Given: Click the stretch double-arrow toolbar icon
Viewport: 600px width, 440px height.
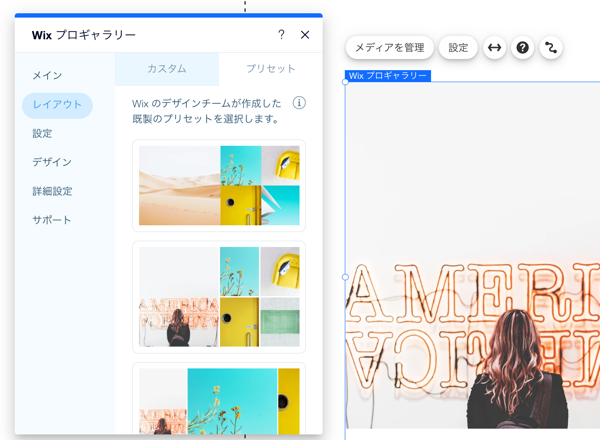Looking at the screenshot, I should 494,48.
